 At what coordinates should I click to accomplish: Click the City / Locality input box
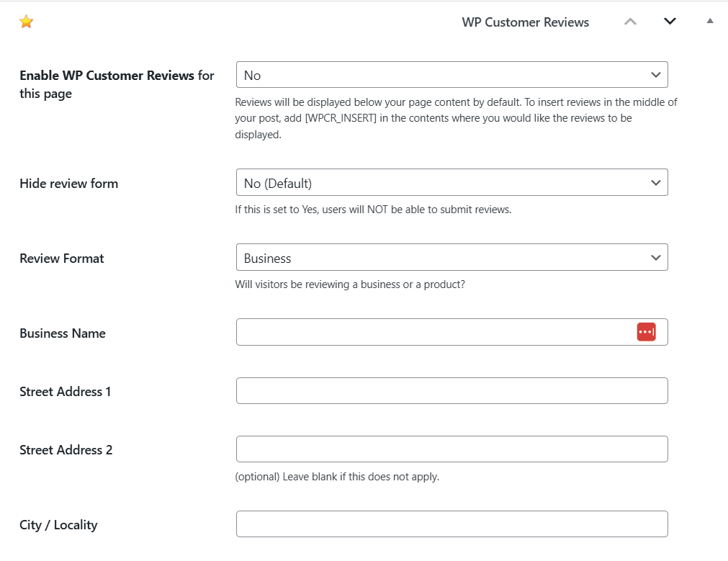[x=451, y=524]
